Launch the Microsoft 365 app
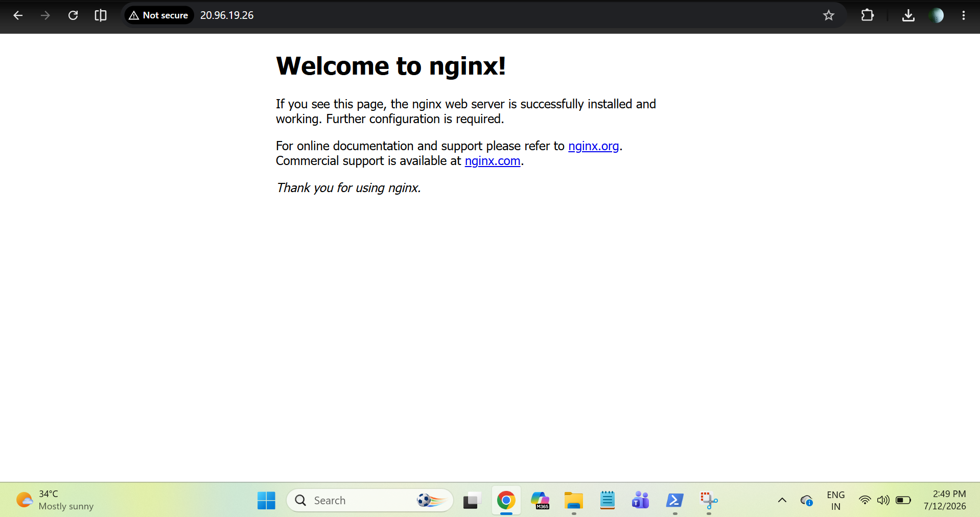Viewport: 980px width, 517px height. click(540, 501)
